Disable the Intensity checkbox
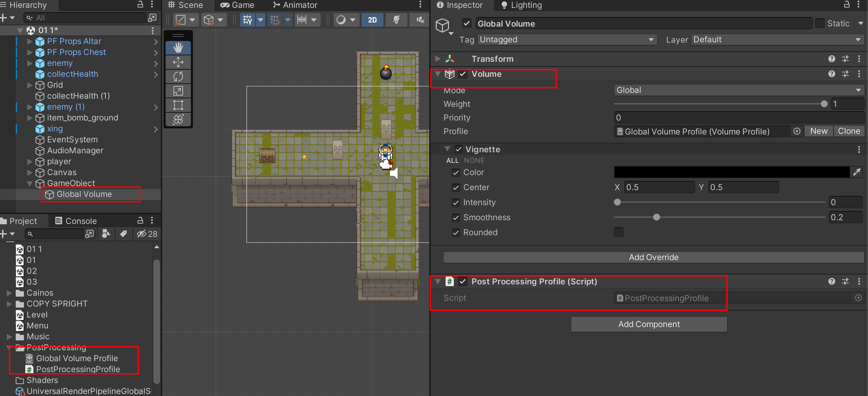Image resolution: width=868 pixels, height=396 pixels. click(456, 202)
